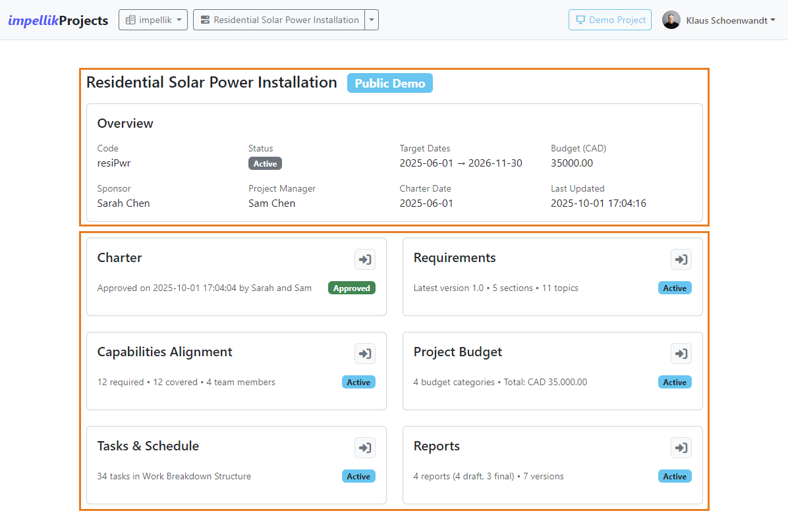Click the impellikProjects logo
This screenshot has height=532, width=788.
[x=58, y=20]
